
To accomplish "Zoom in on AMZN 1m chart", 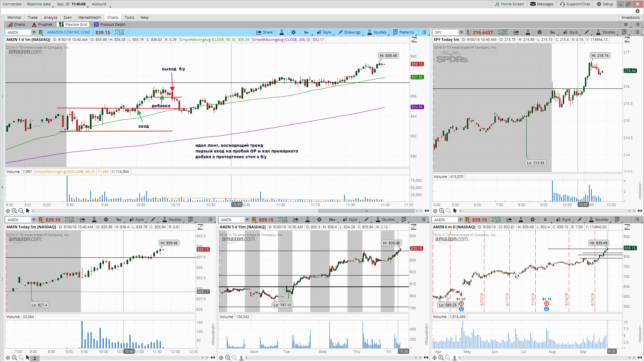I will point(14,211).
